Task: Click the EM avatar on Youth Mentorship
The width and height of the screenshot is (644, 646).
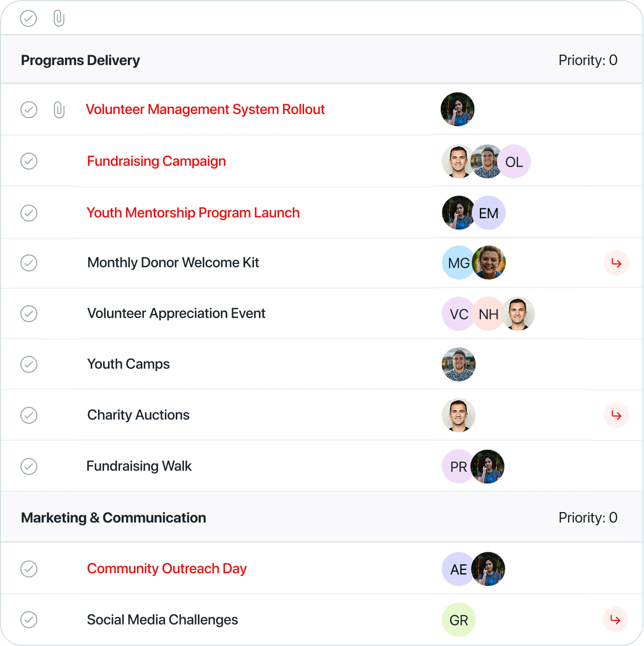Action: 489,213
